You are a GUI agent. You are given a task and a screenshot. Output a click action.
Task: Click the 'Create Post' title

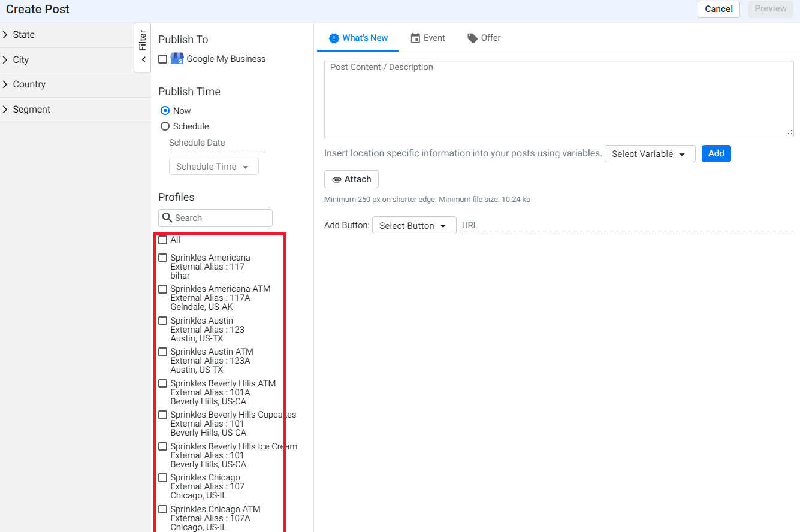(x=38, y=10)
